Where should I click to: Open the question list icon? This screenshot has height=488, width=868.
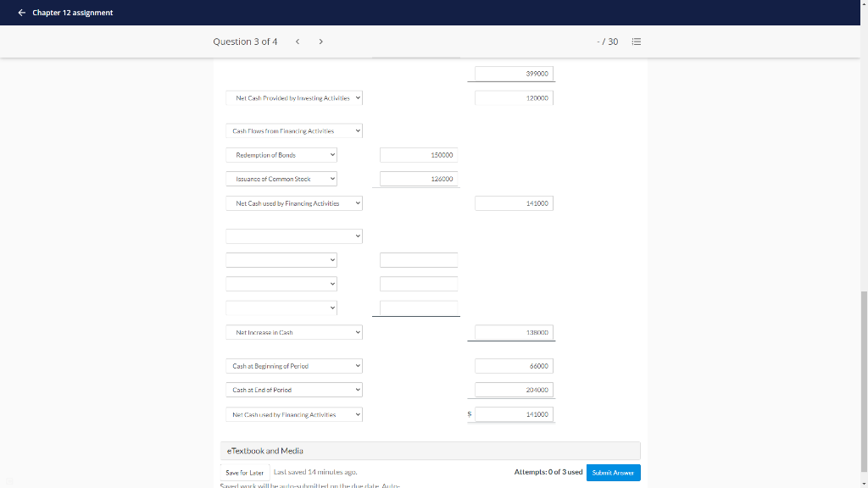click(x=636, y=42)
